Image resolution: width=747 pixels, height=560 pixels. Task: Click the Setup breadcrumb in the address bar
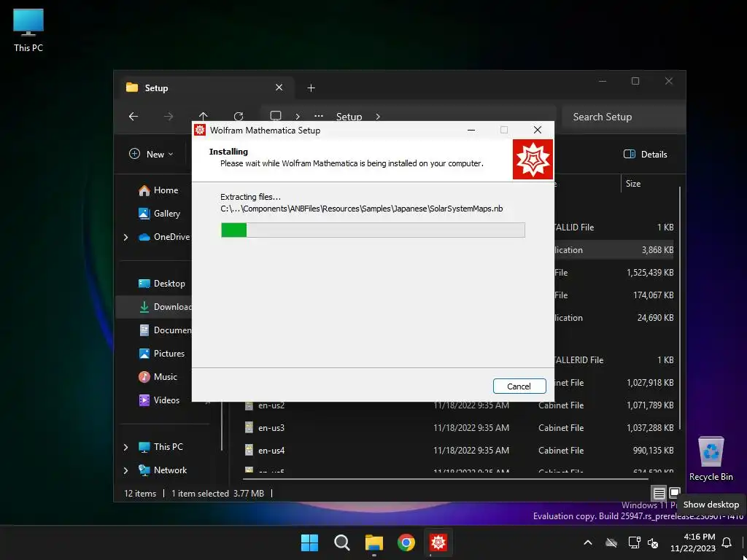[349, 117]
